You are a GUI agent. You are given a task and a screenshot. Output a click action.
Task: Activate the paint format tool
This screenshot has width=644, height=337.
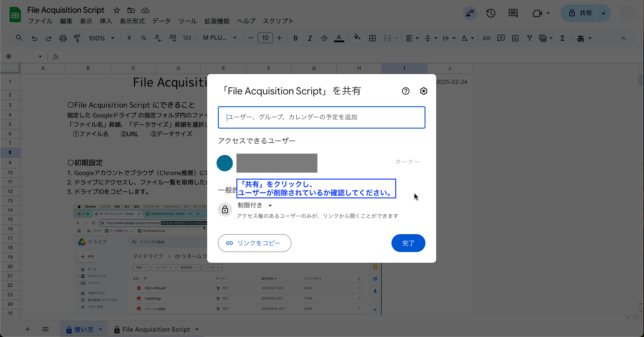pyautogui.click(x=77, y=38)
